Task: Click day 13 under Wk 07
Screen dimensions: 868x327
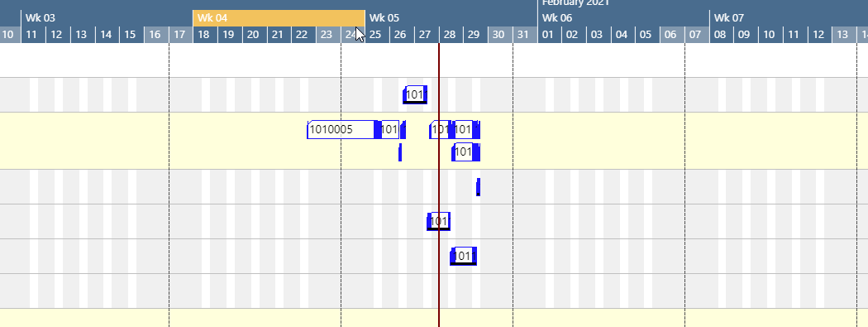Action: [844, 35]
